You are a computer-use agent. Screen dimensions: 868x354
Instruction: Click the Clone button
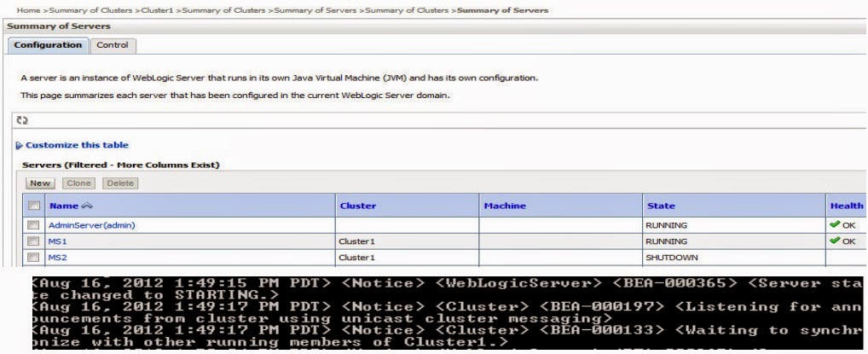click(x=78, y=183)
